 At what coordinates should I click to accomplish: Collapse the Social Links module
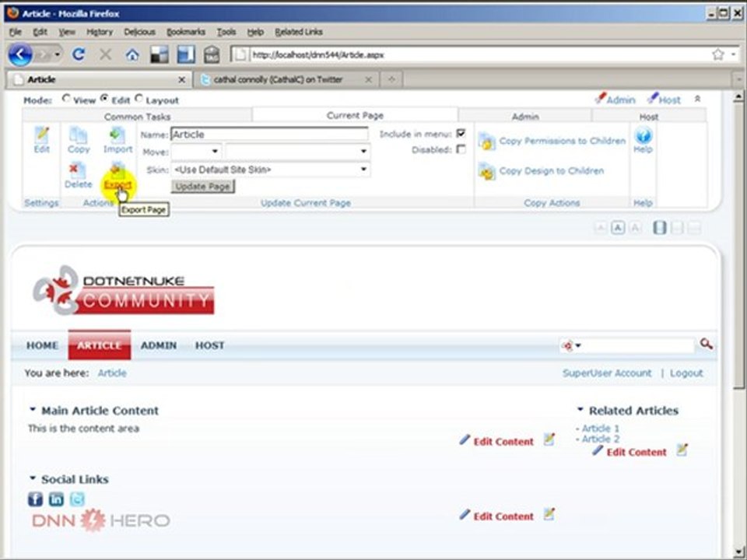tap(33, 478)
